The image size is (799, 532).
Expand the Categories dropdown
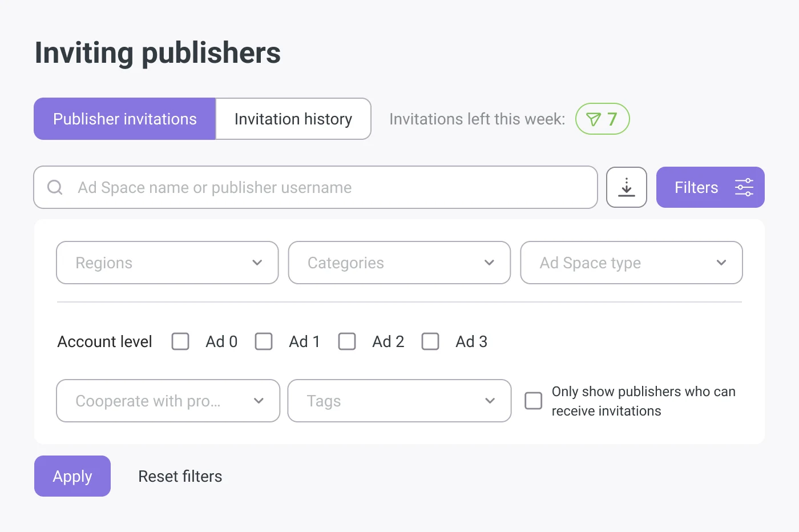tap(399, 263)
